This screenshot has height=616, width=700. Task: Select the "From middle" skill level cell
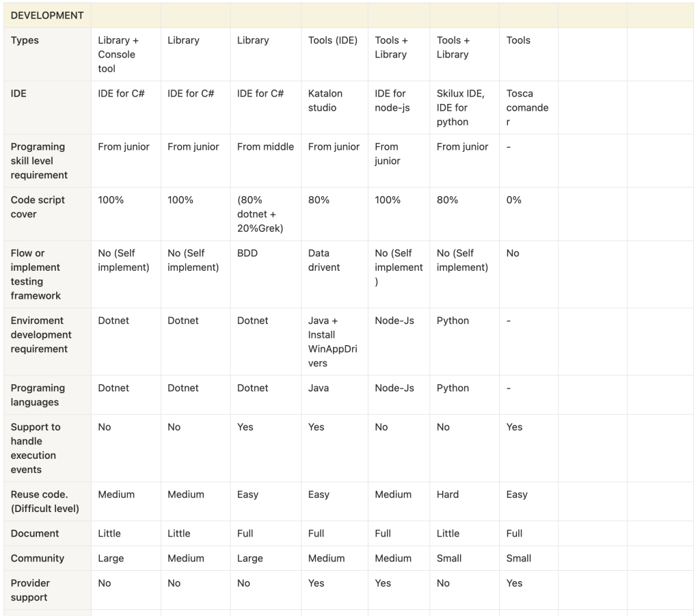coord(265,146)
